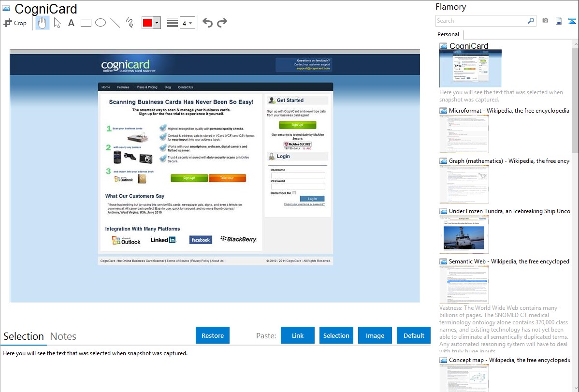Click the icon beside Under Frozen Tundra entry
The image size is (579, 392).
click(x=443, y=211)
